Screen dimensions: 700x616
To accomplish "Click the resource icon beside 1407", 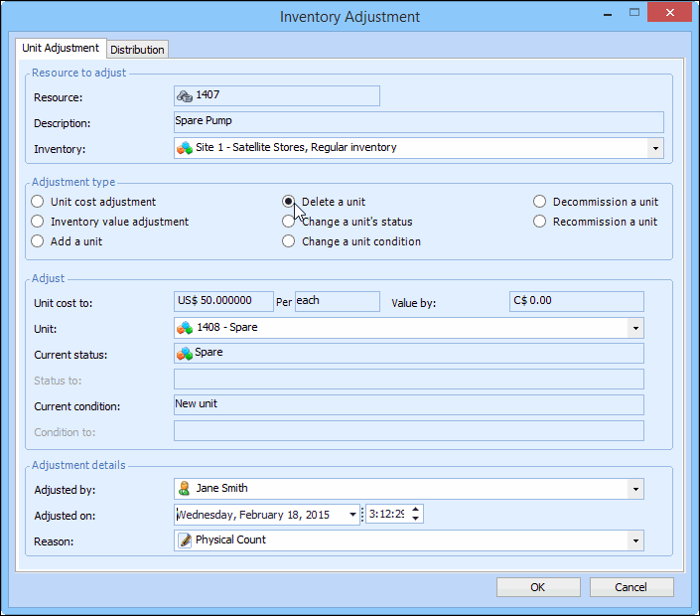I will point(185,96).
